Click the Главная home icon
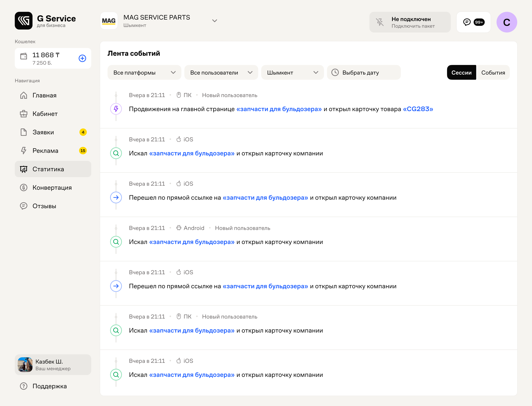 click(x=23, y=95)
